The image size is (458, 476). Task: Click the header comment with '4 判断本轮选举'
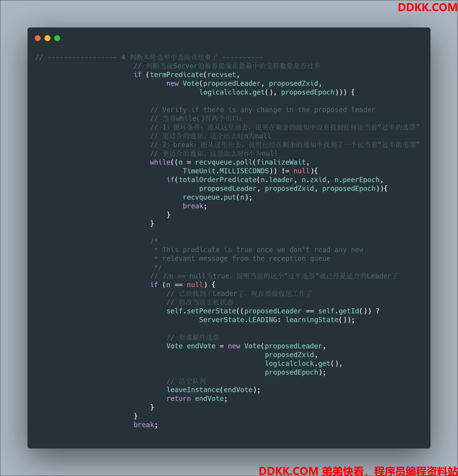pos(149,57)
